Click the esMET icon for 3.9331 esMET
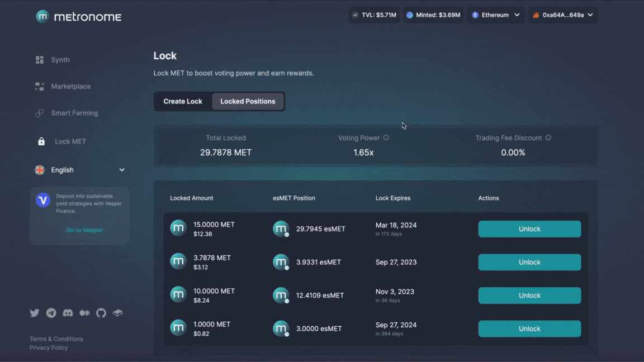Viewport: 644px width, 362px height. (281, 262)
